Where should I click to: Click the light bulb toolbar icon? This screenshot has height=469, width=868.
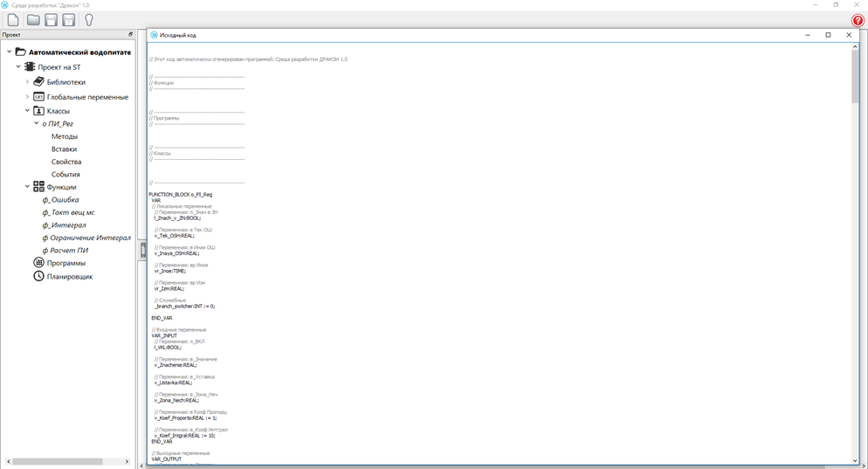click(x=88, y=20)
